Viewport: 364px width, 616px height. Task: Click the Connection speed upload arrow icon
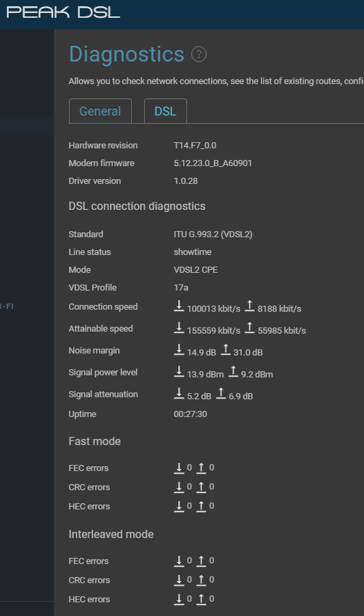pos(249,306)
